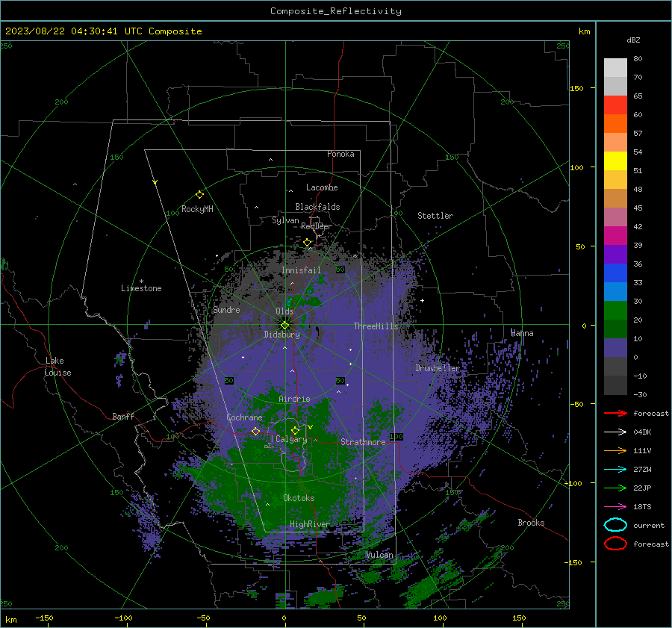This screenshot has width=672, height=628.
Task: Select the slate purple 0-10 dBZ swatch
Action: [x=615, y=347]
